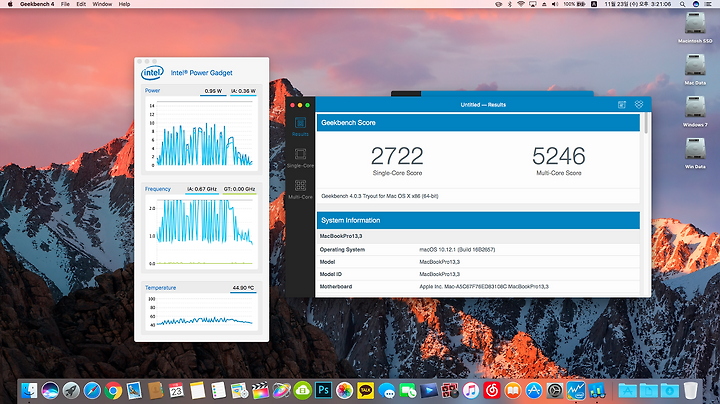Click the Frequency graph in Power Gadget
This screenshot has width=720, height=404.
(x=202, y=232)
